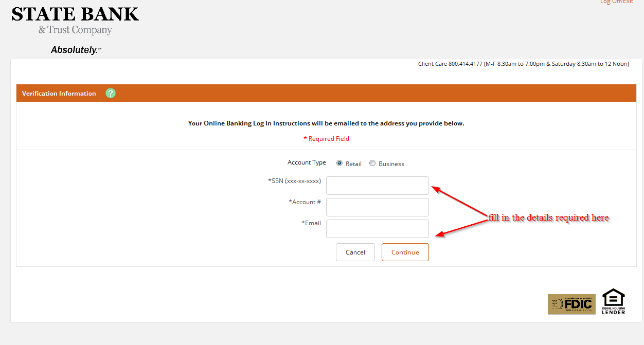The image size is (644, 345).
Task: Click the Continue button
Action: coord(405,252)
